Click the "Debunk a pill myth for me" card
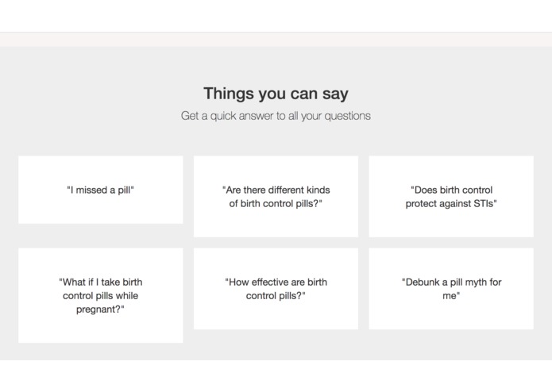The height and width of the screenshot is (392, 552). point(451,289)
